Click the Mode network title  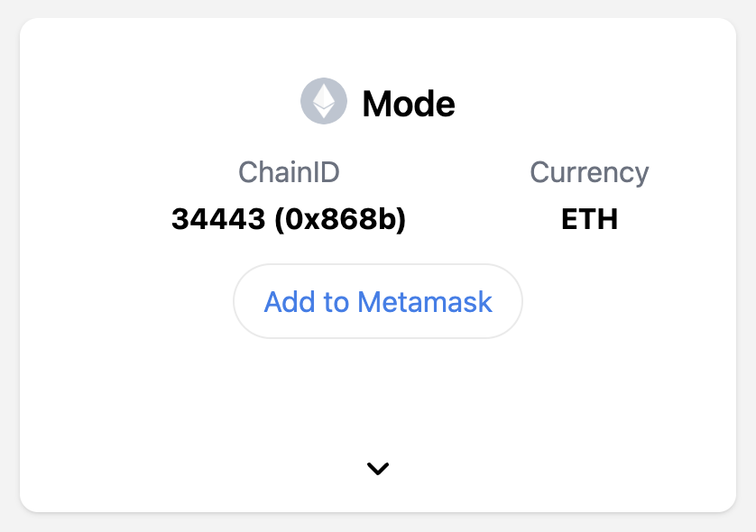click(x=408, y=104)
